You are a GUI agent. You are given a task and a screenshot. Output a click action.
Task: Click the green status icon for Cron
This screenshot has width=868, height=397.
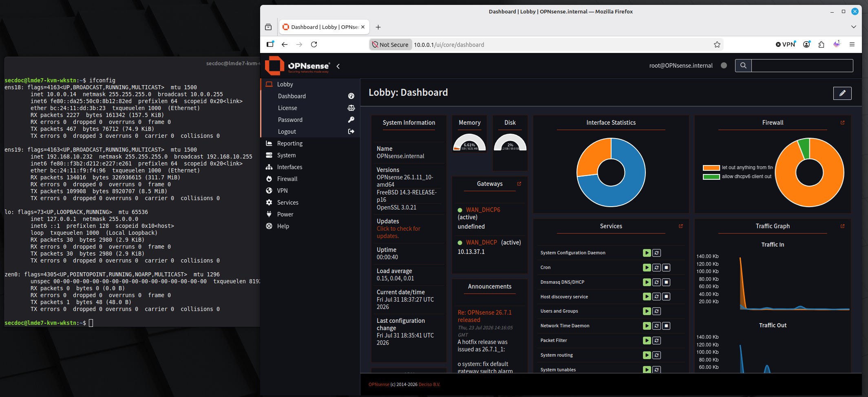pyautogui.click(x=647, y=267)
